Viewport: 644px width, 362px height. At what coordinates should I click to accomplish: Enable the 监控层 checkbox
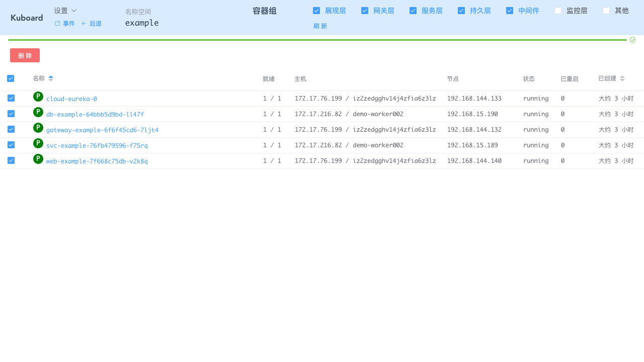click(557, 10)
